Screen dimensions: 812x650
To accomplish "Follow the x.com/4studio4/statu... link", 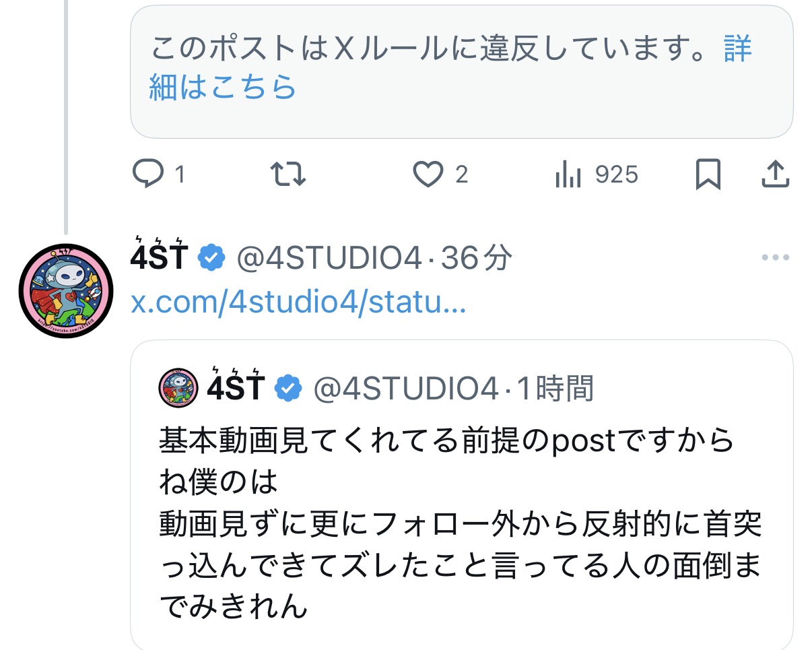I will pyautogui.click(x=298, y=304).
